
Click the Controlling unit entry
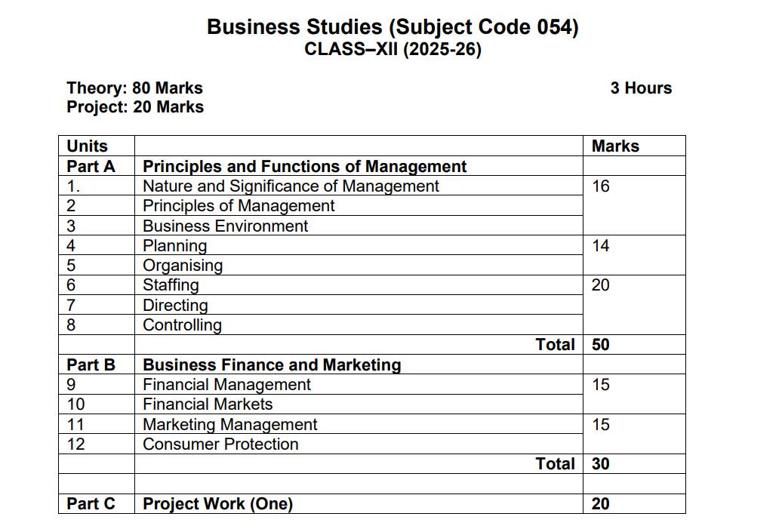pyautogui.click(x=183, y=325)
